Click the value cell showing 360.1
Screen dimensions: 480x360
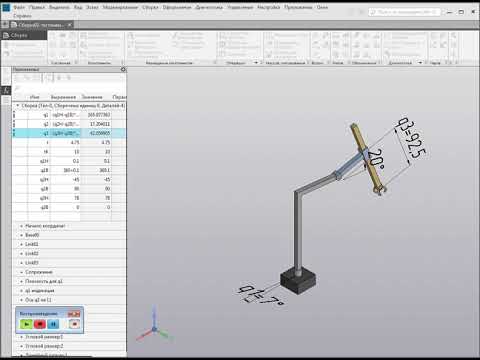pos(96,170)
